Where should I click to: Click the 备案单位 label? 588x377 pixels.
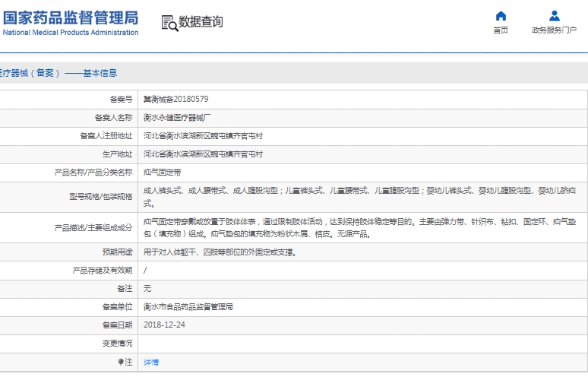point(118,307)
